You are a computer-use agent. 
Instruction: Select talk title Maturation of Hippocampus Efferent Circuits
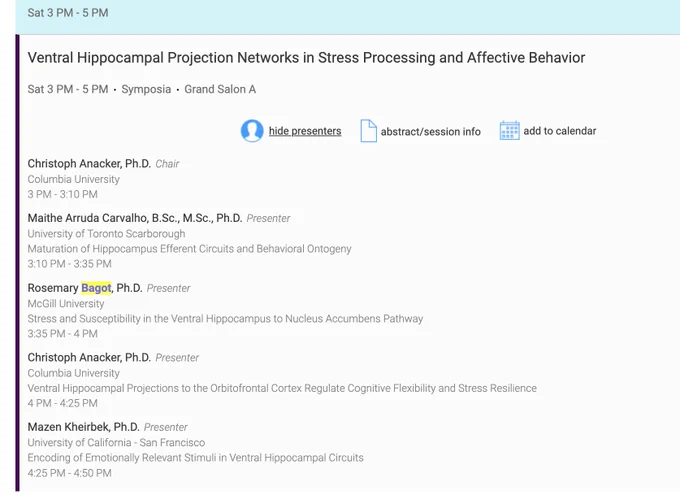tap(190, 249)
